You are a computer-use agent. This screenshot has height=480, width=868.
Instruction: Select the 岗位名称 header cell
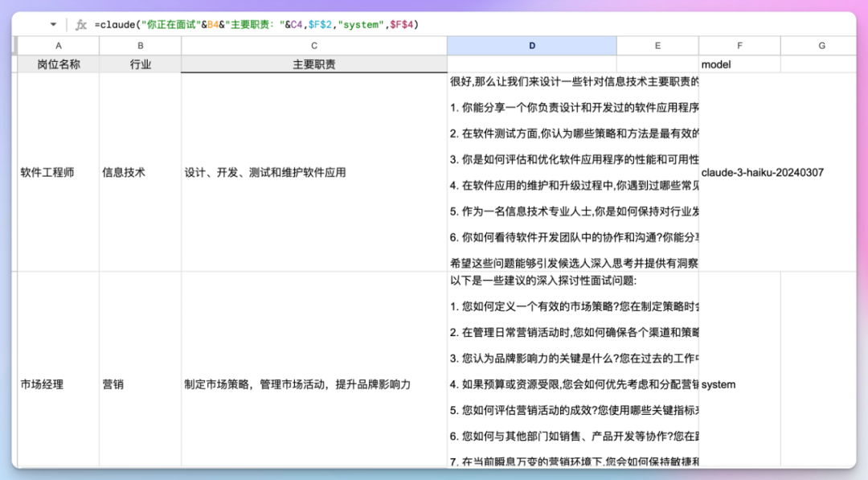coord(58,64)
